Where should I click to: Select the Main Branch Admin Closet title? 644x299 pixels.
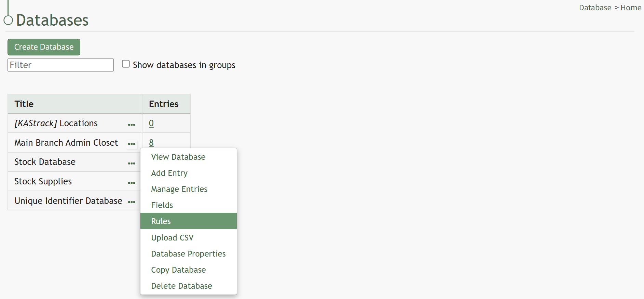point(66,143)
